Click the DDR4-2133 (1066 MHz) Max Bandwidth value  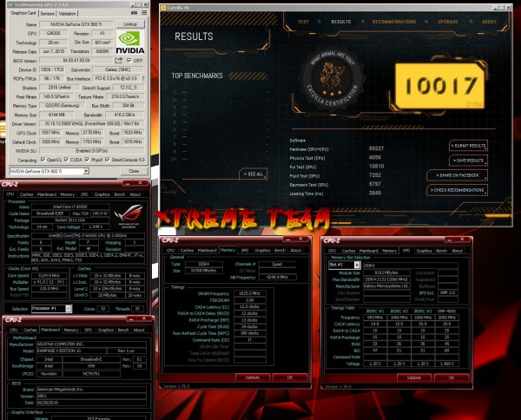click(386, 279)
